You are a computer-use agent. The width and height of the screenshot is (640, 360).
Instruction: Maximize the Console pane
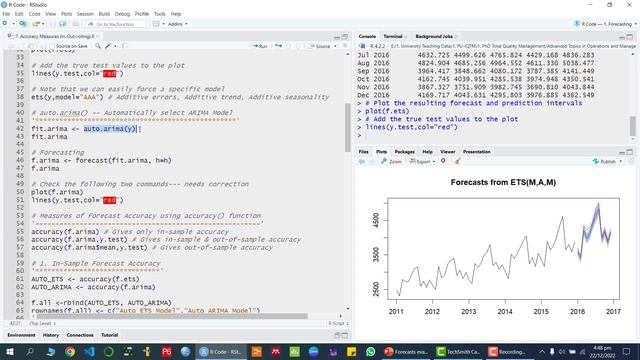pyautogui.click(x=630, y=37)
